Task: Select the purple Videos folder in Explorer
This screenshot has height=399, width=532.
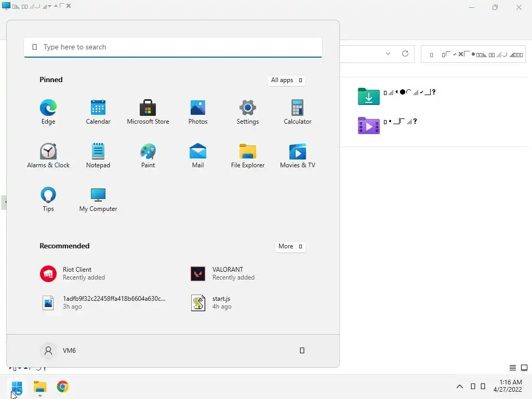Action: click(388, 125)
